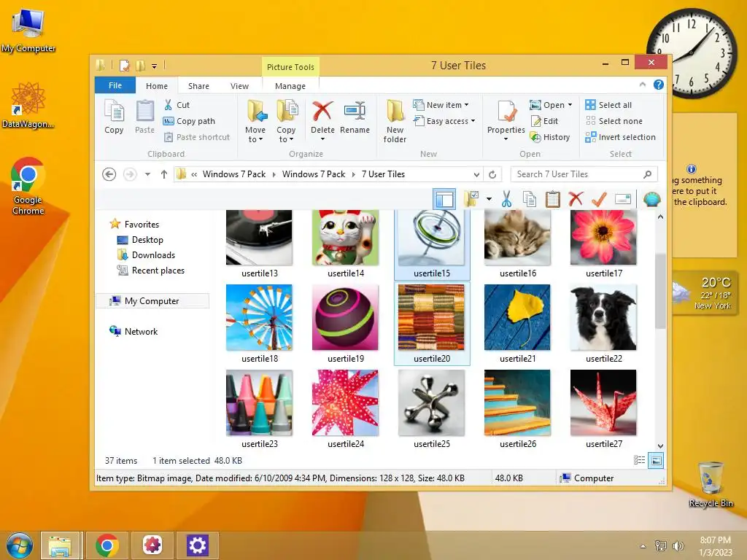The image size is (747, 560).
Task: Toggle the preview pane layout button
Action: pos(444,199)
